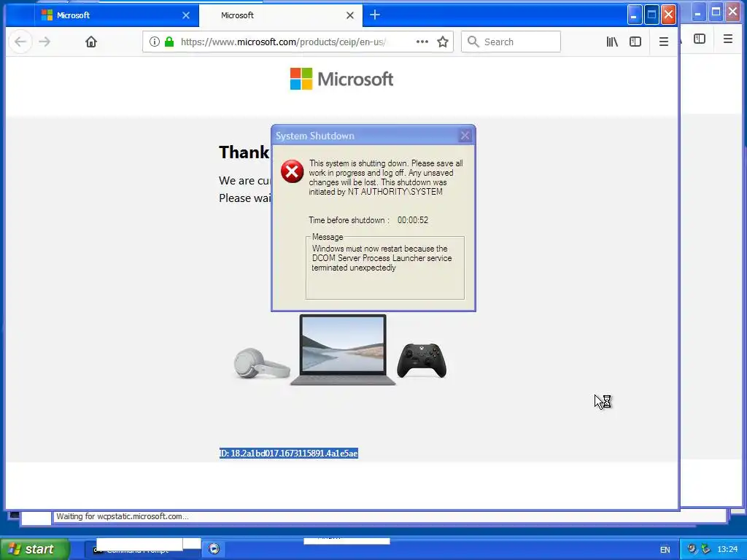Focus the Search box in toolbar
Image resolution: width=747 pixels, height=560 pixels.
511,42
